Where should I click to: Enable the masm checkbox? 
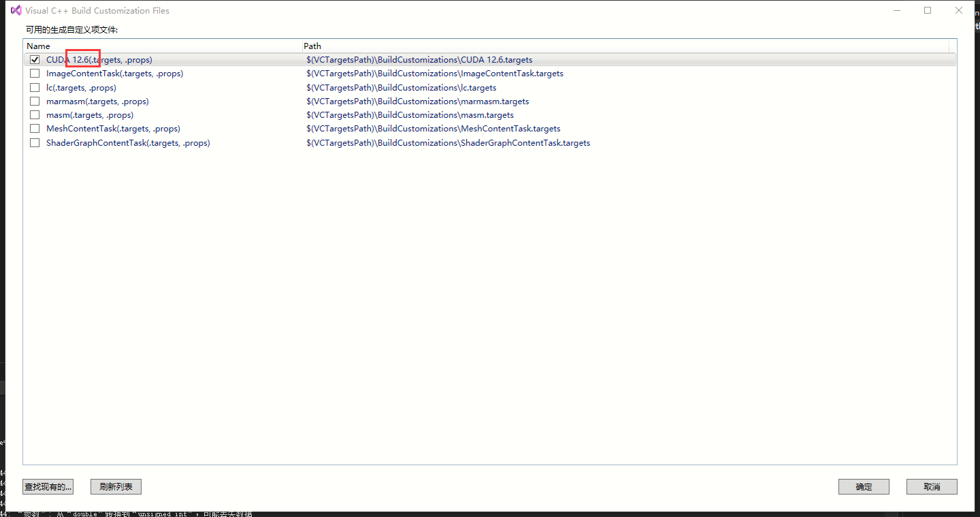click(35, 114)
